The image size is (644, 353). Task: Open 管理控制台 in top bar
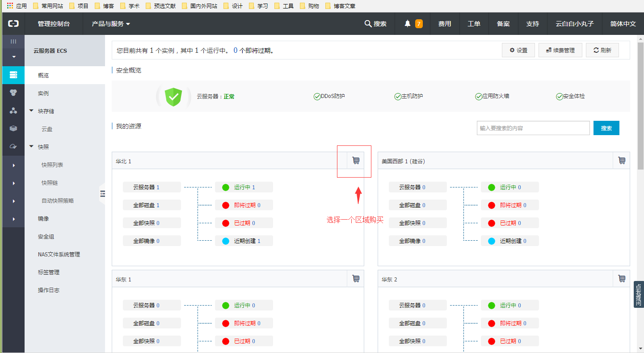coord(54,24)
